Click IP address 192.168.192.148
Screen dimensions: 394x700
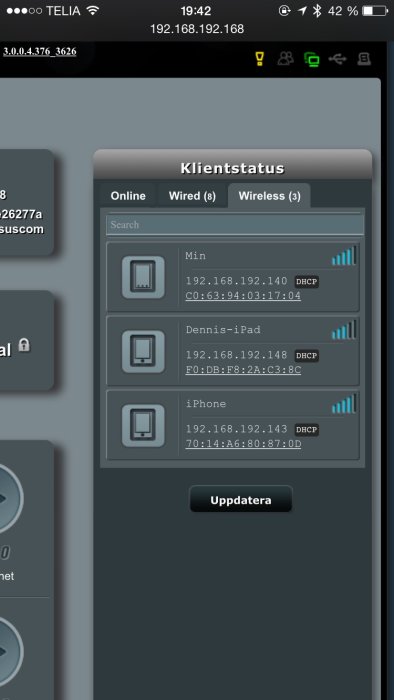tap(236, 355)
